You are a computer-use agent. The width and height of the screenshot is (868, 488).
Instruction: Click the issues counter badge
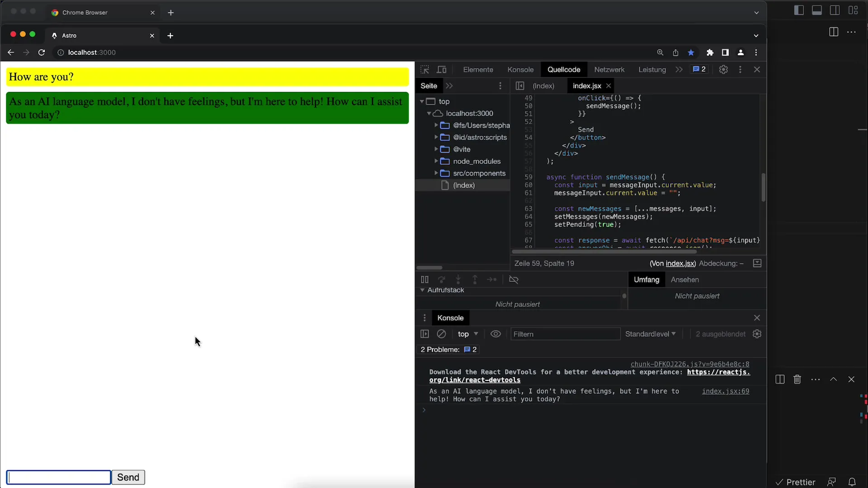click(x=699, y=69)
